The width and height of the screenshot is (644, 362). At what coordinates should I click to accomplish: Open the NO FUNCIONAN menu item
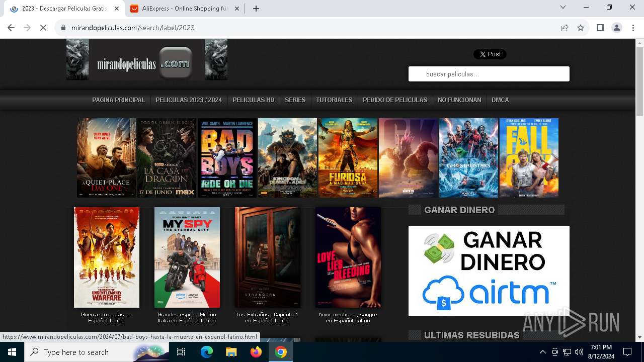pos(459,100)
